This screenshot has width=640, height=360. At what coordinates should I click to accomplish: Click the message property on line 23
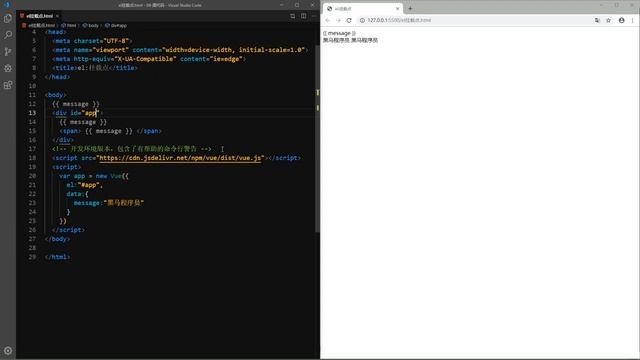coord(109,203)
